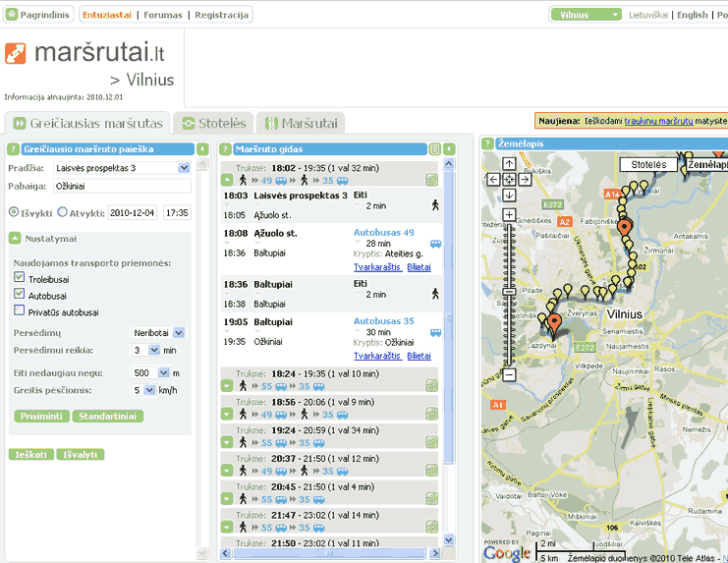Print the Maršruto gidas route list
Viewport: 728px width, 563px height.
pos(434,149)
